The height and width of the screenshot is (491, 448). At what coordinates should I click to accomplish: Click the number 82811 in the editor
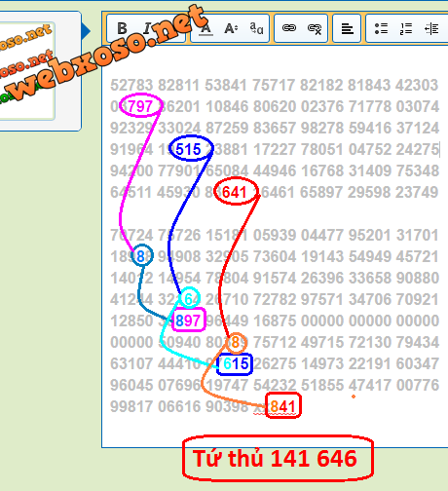tap(178, 85)
